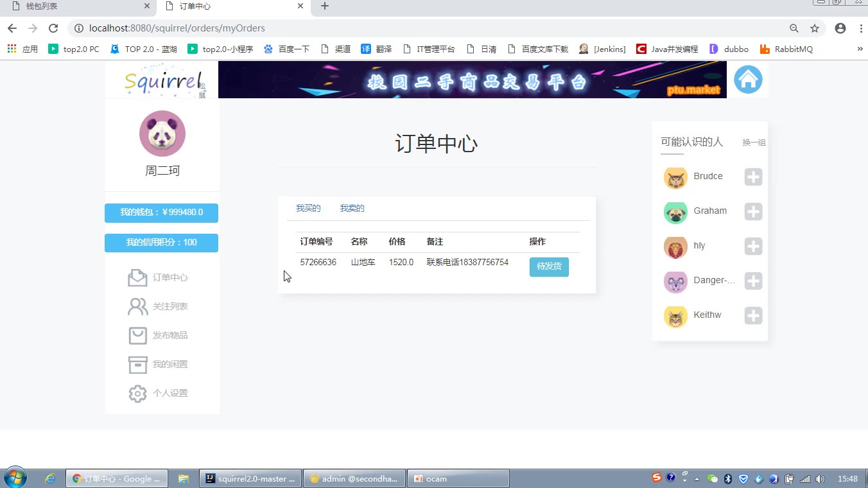The width and height of the screenshot is (868, 488).
Task: Open Internet Explorer from the taskbar
Action: [50, 478]
